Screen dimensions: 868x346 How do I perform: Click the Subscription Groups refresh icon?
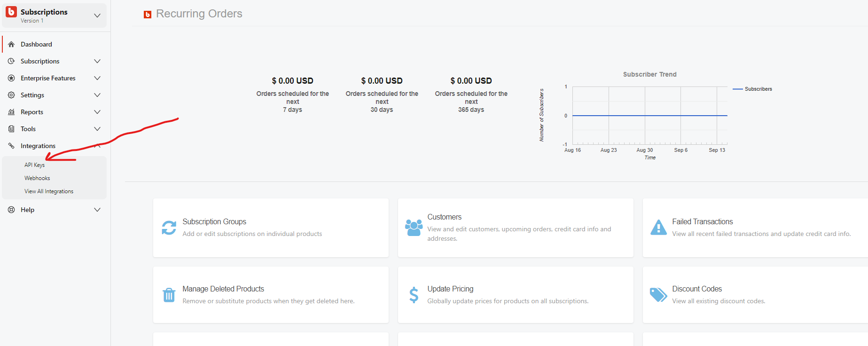click(169, 228)
